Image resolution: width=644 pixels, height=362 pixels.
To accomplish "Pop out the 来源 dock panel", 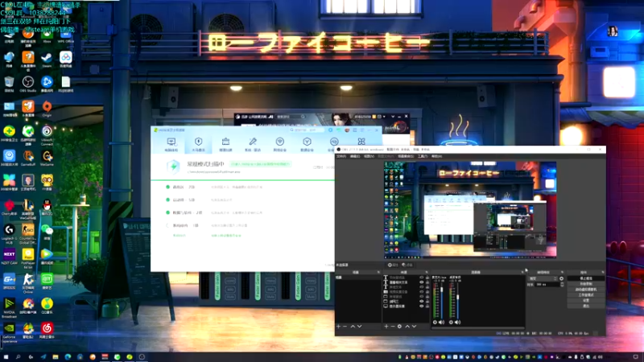I will point(427,272).
